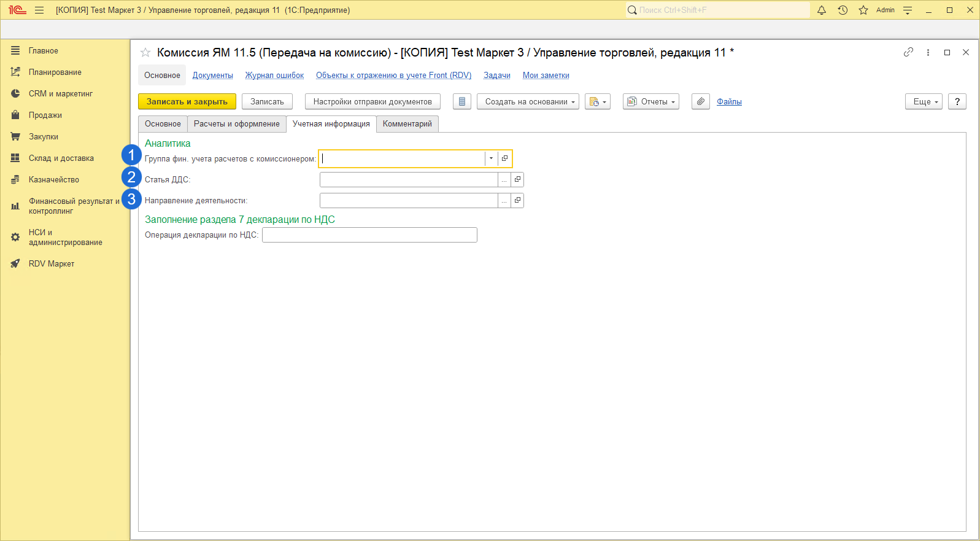Image resolution: width=980 pixels, height=541 pixels.
Task: Click Записать и закрыть button
Action: pyautogui.click(x=187, y=101)
